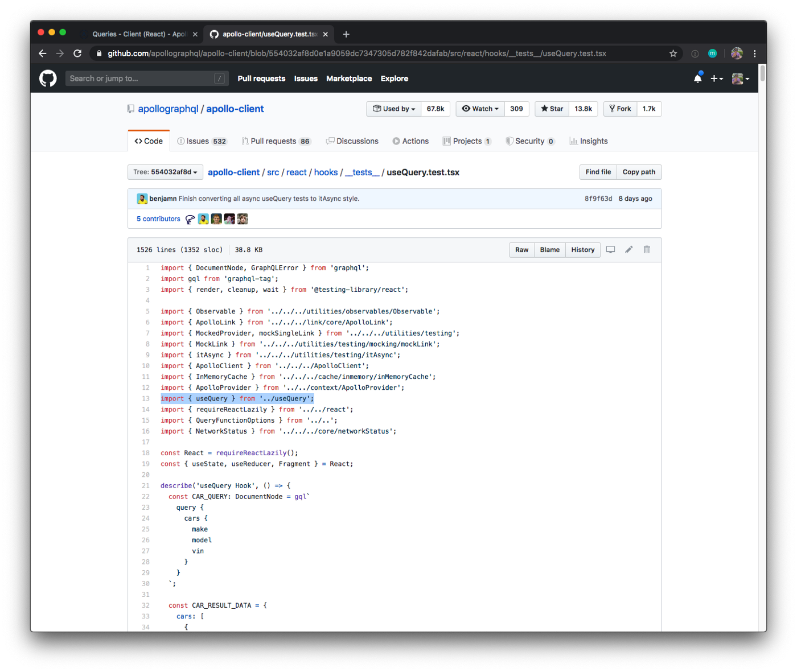Edit this file with pencil icon
Viewport: 797px width, 672px height.
(629, 250)
